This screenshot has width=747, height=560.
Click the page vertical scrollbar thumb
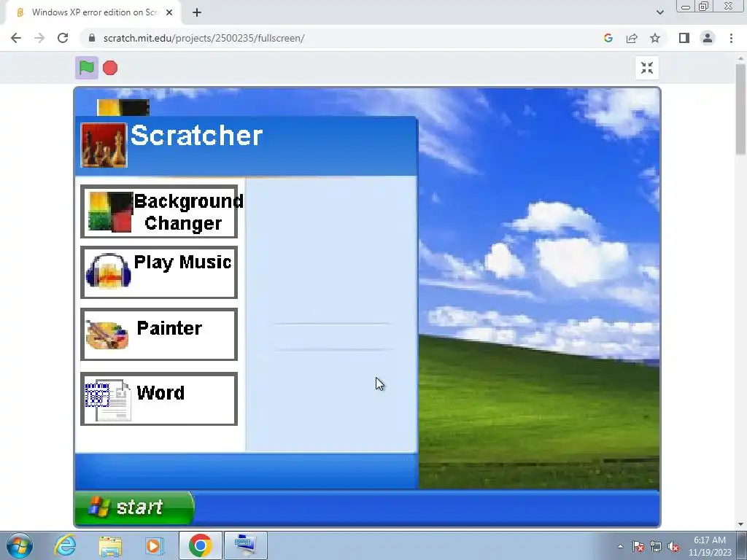coord(740,109)
